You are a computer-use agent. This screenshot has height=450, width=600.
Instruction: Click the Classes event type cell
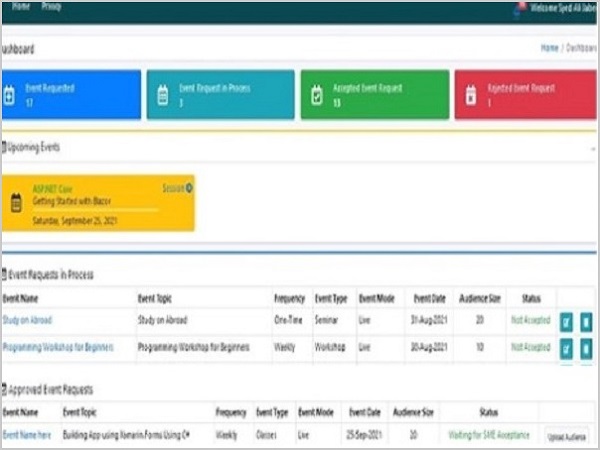pos(266,435)
